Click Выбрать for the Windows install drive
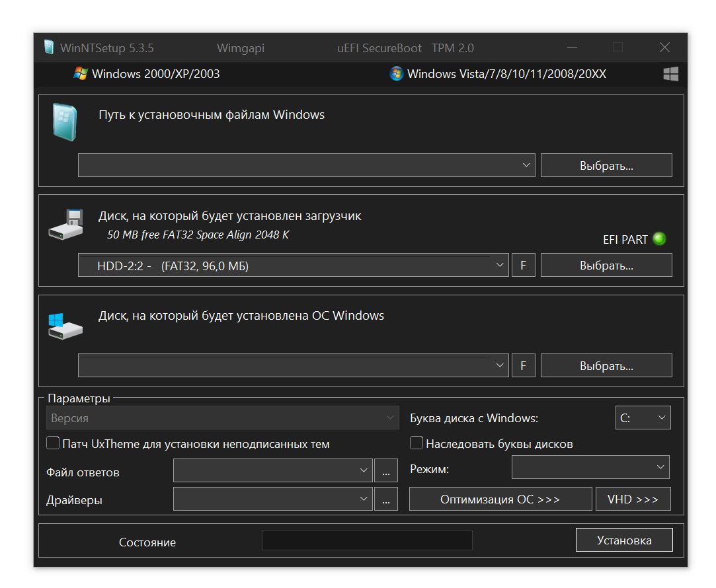Image resolution: width=716 pixels, height=588 pixels. pyautogui.click(x=606, y=365)
